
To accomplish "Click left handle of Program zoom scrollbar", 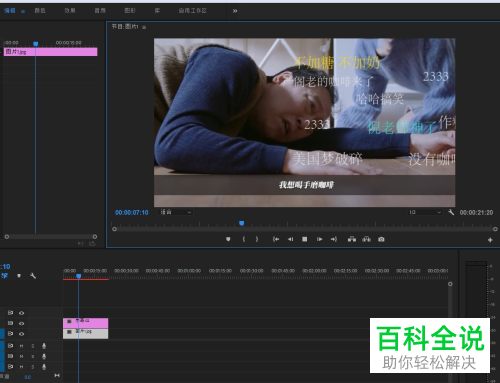I will 114,229.
